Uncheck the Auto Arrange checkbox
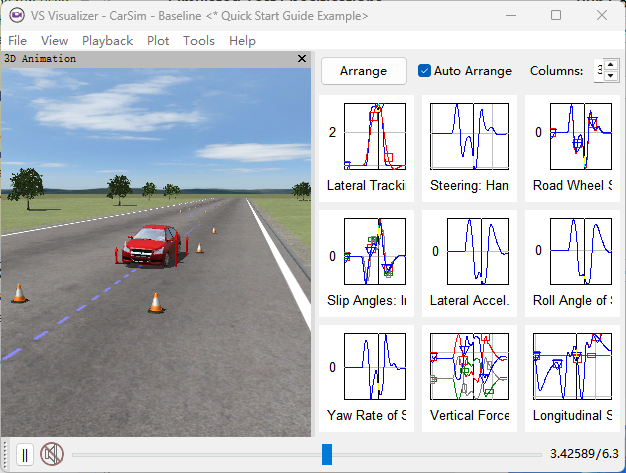Screen dimensions: 626x473 tap(425, 71)
